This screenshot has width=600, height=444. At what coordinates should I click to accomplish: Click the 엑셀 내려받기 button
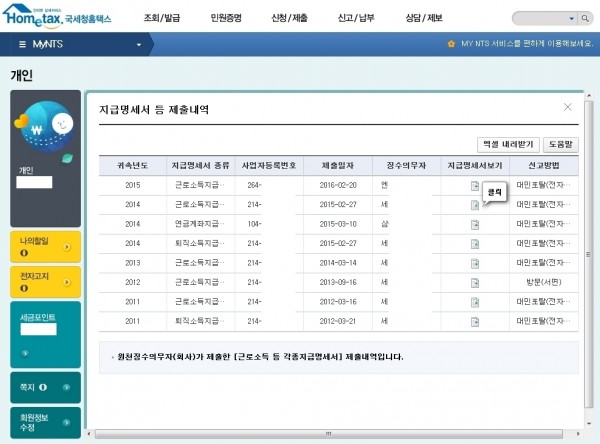click(x=508, y=144)
